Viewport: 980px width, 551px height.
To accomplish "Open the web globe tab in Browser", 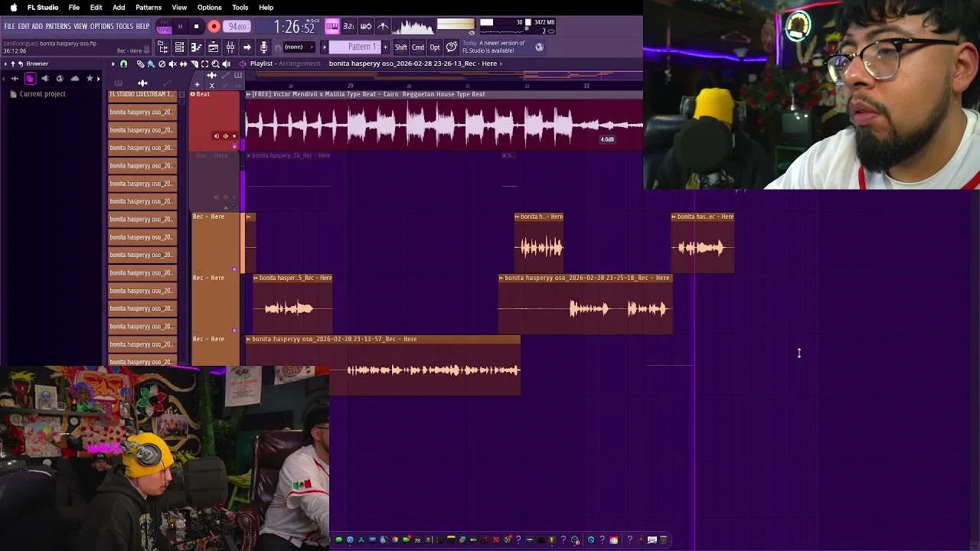I will pos(60,79).
